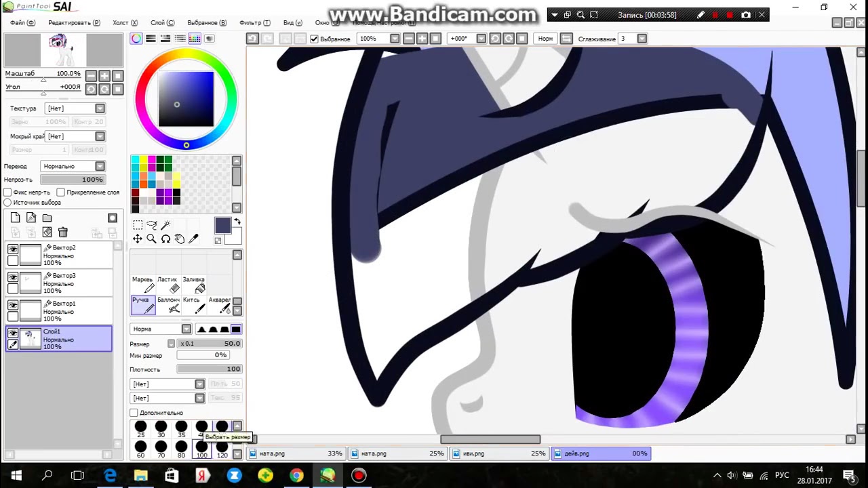Select the magic wand tool
This screenshot has width=868, height=488.
(165, 225)
